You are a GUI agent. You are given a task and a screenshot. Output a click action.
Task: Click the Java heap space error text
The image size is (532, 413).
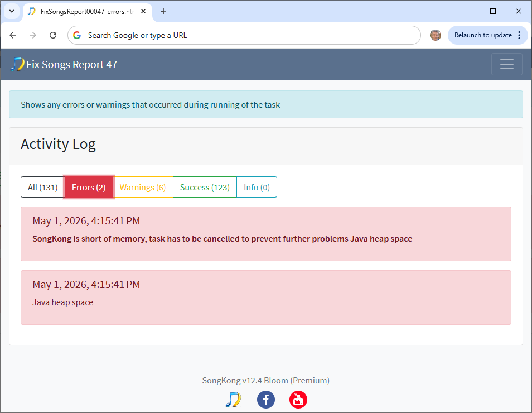63,302
